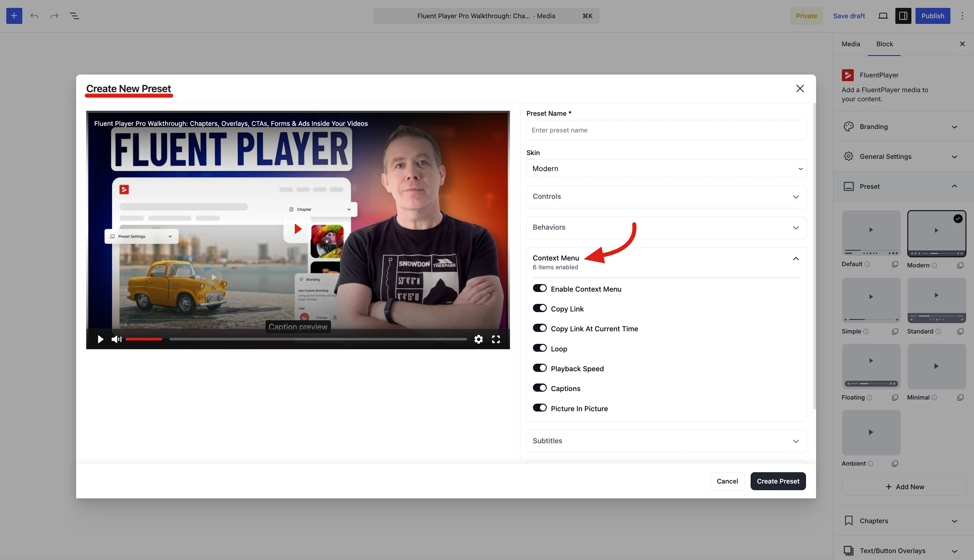Click info icon next to Simple preset

coord(865,332)
